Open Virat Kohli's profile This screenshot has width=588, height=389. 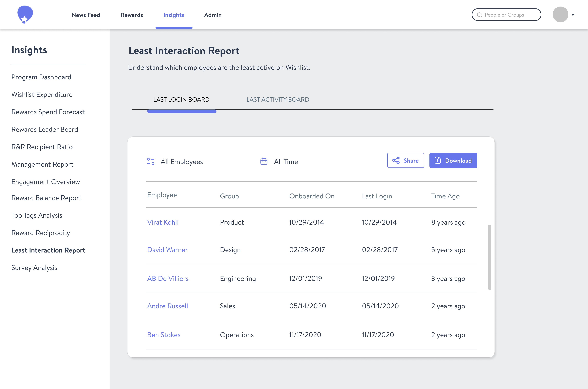click(x=163, y=222)
